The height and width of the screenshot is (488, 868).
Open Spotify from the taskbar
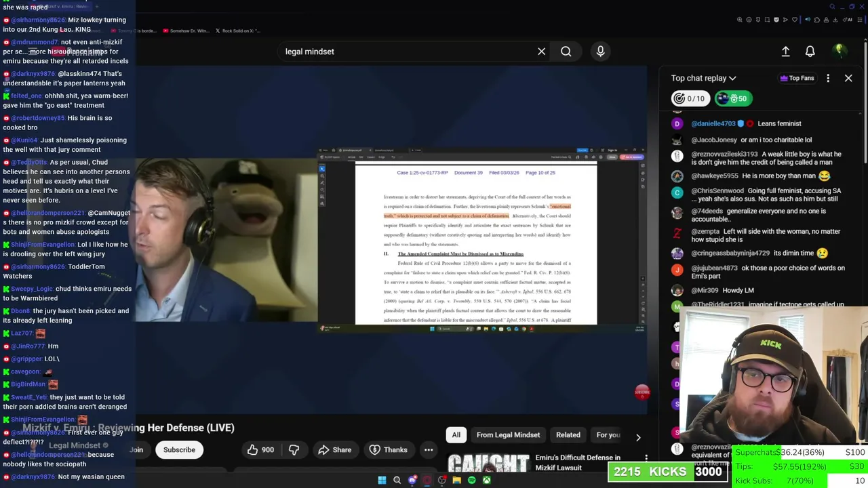(x=471, y=481)
